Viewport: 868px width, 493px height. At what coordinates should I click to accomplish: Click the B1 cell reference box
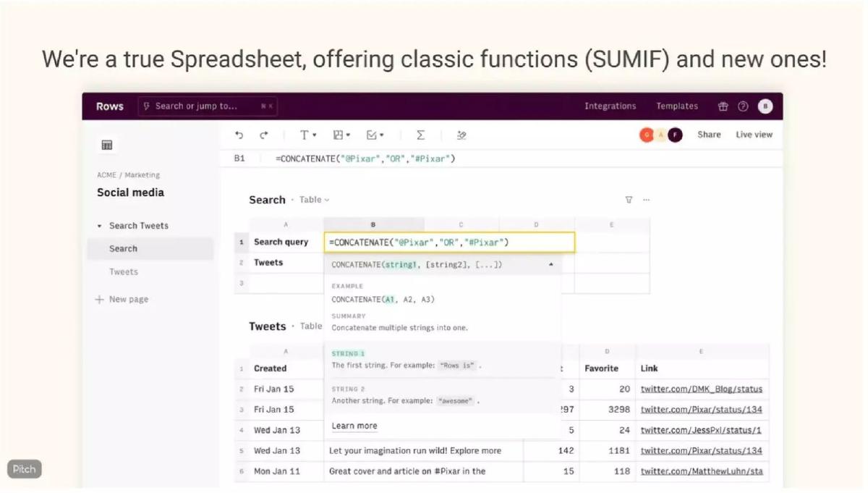click(x=239, y=159)
